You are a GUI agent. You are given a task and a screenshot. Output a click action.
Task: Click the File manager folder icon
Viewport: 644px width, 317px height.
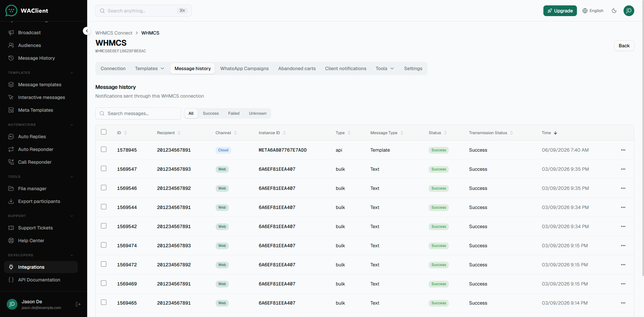click(11, 189)
